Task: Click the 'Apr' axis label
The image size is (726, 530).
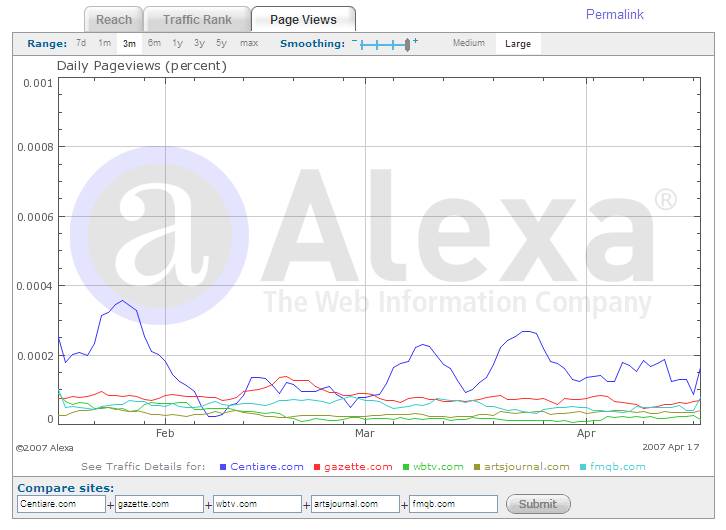Action: [x=586, y=434]
